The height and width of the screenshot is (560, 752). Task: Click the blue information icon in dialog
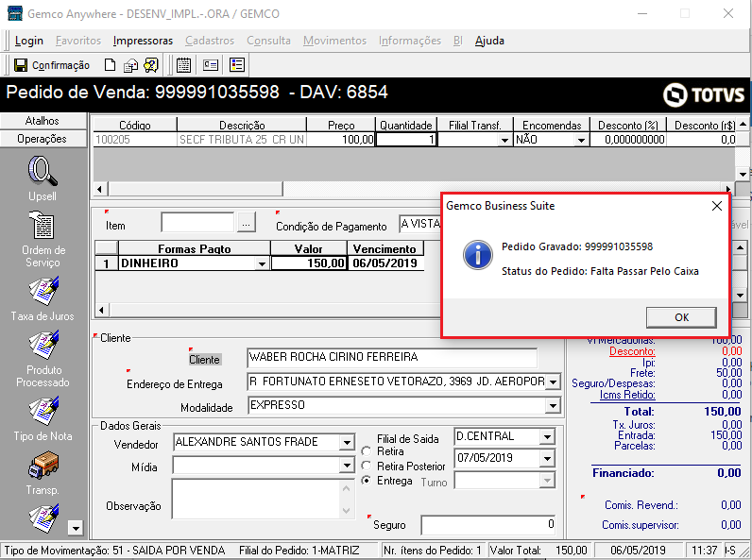pos(477,255)
